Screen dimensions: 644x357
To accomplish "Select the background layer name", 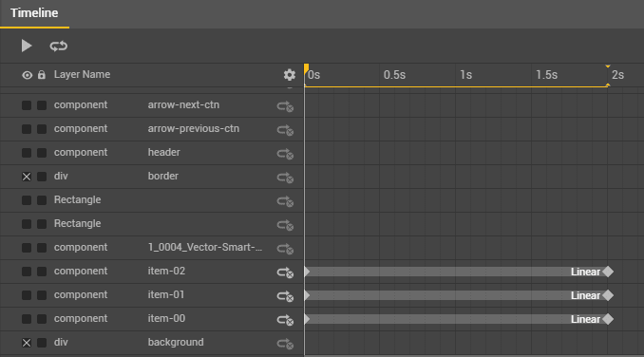I will pos(176,342).
